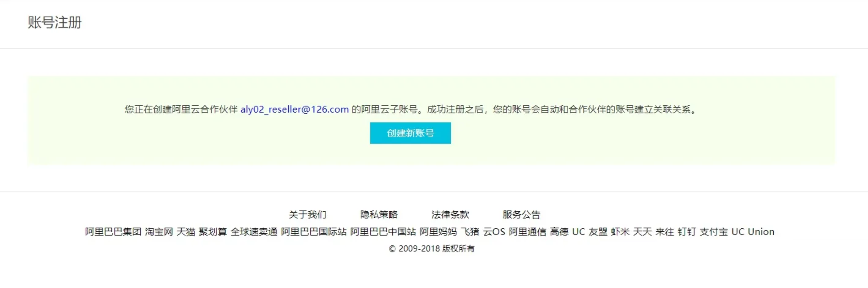The width and height of the screenshot is (868, 288).
Task: Open the aly02_reseller@126.com email link
Action: [x=294, y=109]
